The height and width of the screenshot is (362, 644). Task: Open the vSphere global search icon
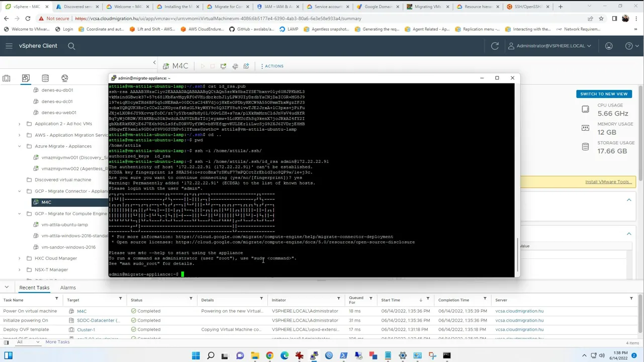[x=71, y=46]
